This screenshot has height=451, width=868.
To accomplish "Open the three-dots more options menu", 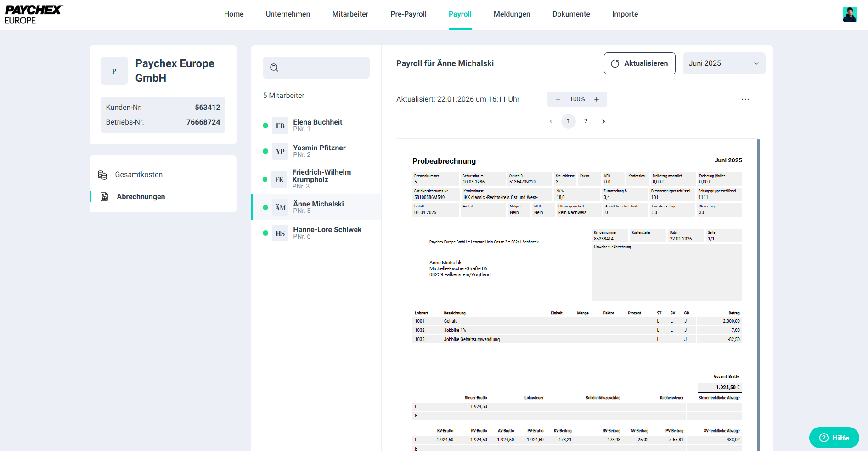I will (x=745, y=99).
